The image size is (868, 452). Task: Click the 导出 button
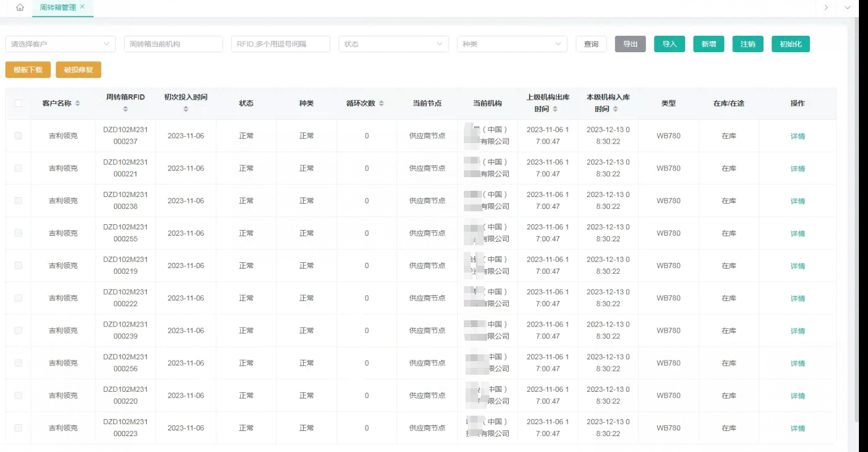(630, 44)
